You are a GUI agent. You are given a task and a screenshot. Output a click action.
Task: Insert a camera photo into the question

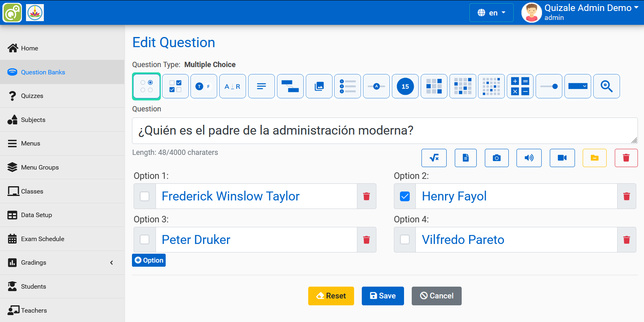496,158
